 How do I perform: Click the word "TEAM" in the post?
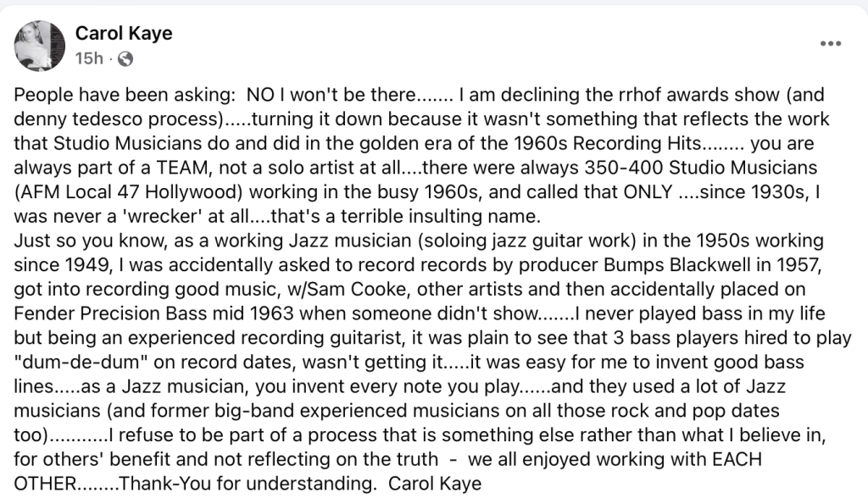coord(181,168)
